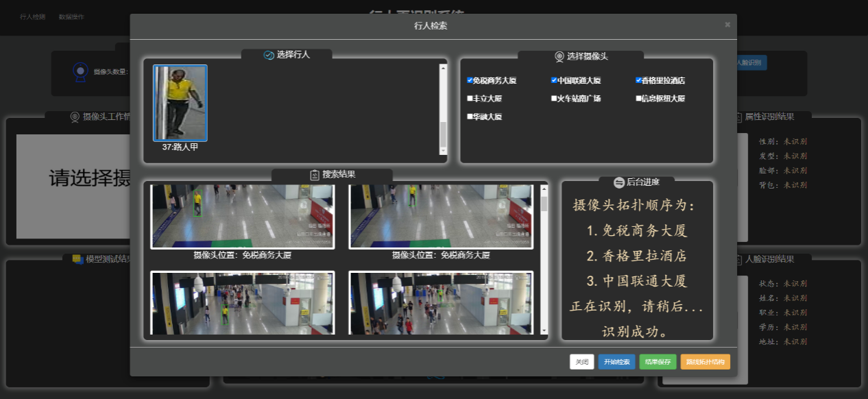Uncheck the 免税商务大厦 camera checkbox
Image resolution: width=868 pixels, height=399 pixels.
[470, 80]
